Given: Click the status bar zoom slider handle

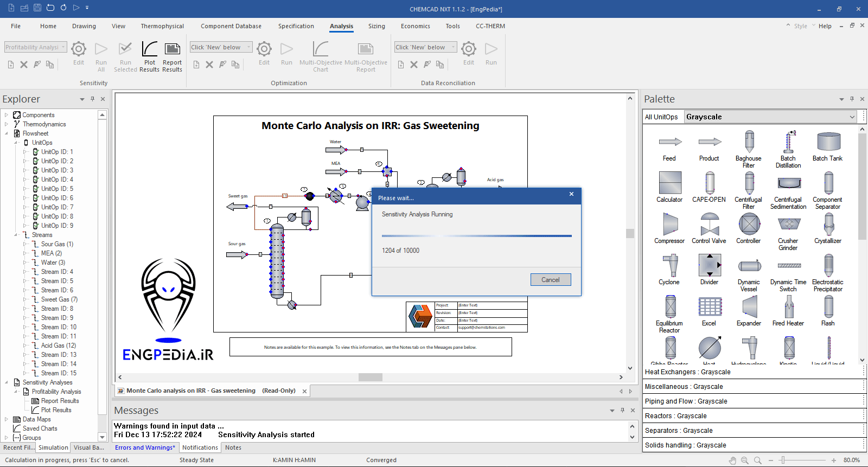Looking at the screenshot, I should pos(783,460).
